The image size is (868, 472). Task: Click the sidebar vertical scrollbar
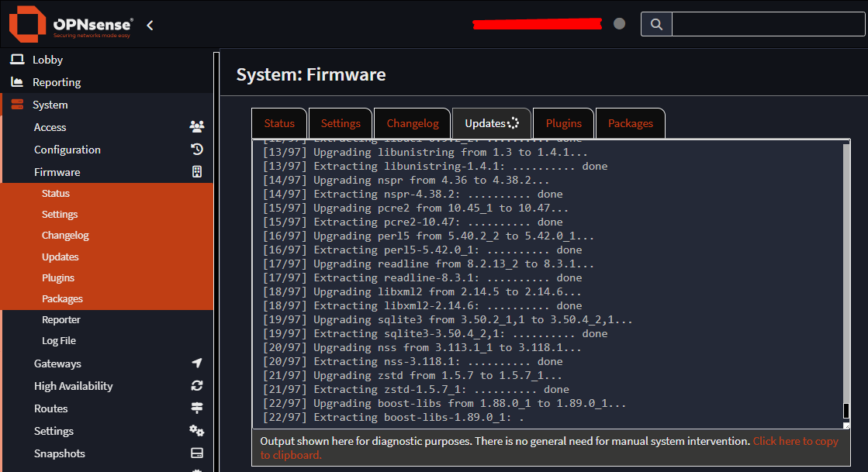click(216, 260)
